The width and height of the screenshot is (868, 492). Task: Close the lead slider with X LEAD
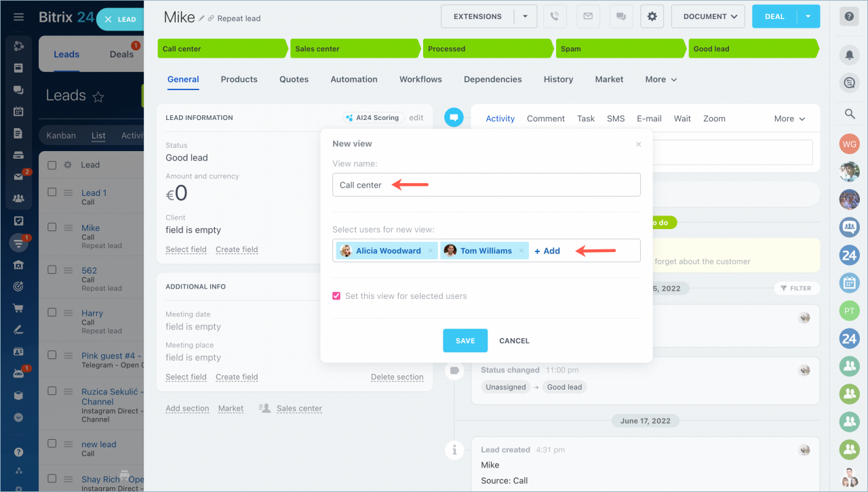[120, 20]
